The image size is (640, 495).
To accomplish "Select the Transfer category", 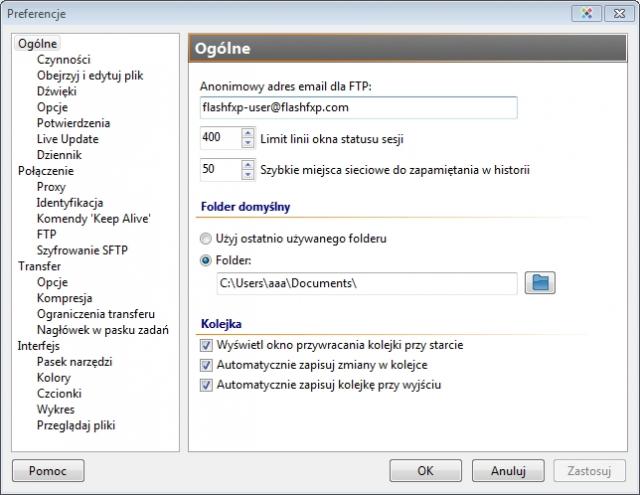I will pos(39,266).
